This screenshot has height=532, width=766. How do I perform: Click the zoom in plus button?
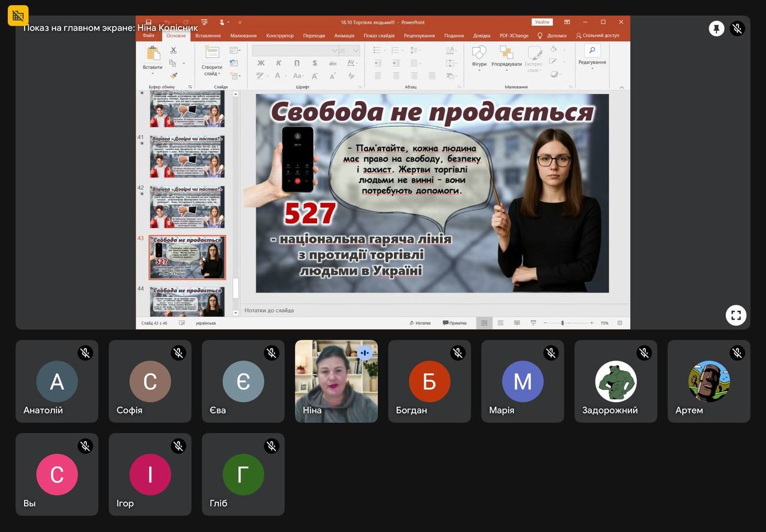point(592,323)
